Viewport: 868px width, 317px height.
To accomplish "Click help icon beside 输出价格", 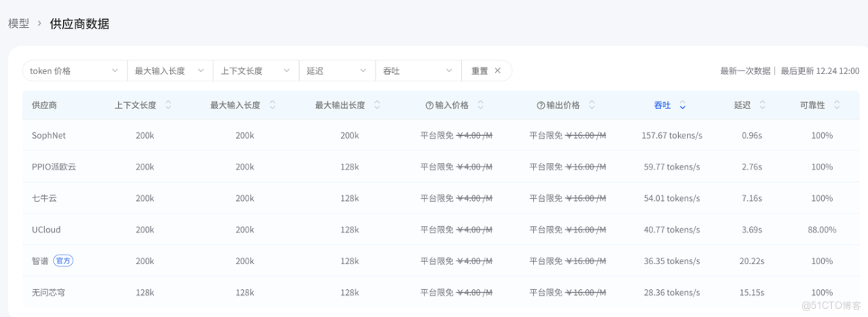I will (x=540, y=105).
